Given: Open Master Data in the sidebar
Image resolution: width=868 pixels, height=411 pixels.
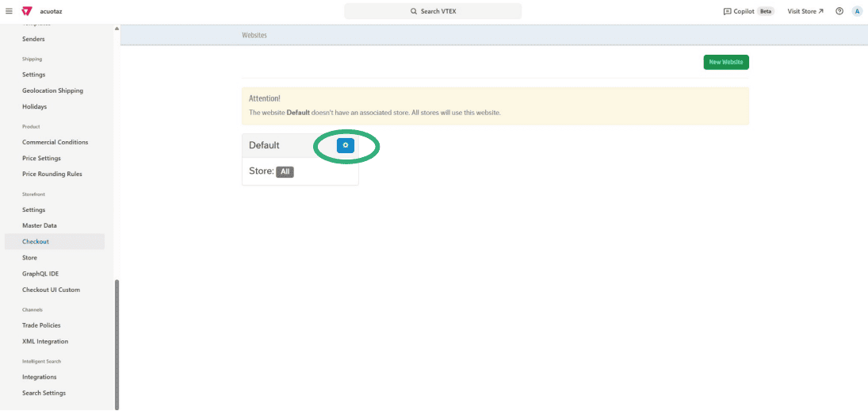Looking at the screenshot, I should (40, 226).
